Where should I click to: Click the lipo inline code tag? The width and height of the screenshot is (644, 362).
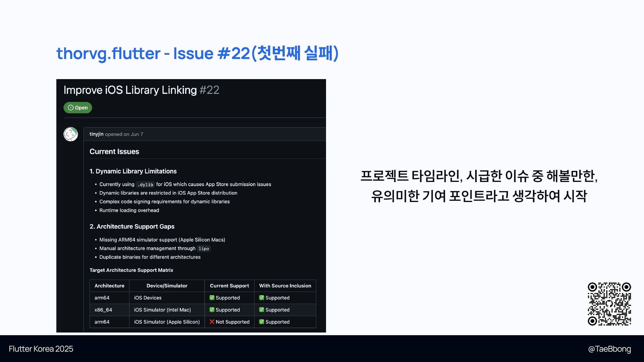[204, 249]
